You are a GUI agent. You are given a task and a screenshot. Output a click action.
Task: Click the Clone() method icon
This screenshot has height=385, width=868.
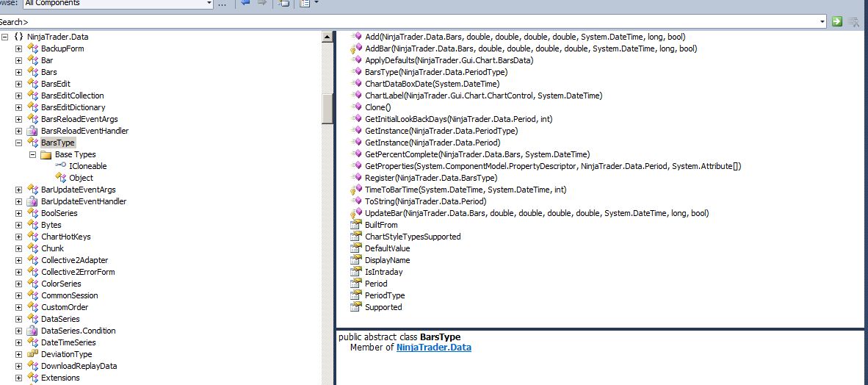tap(356, 107)
